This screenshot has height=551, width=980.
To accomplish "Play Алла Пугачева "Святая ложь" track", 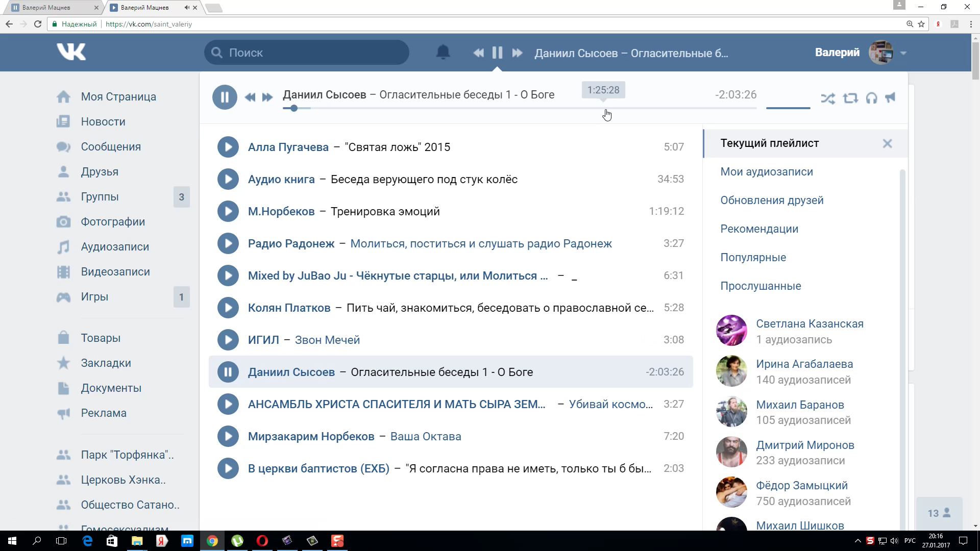I will coord(228,147).
